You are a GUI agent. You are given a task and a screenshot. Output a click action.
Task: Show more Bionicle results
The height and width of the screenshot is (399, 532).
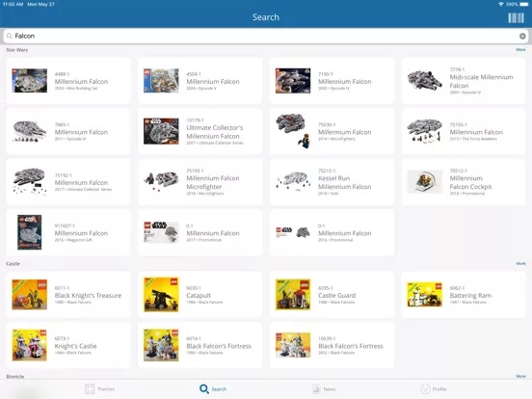[x=520, y=376]
